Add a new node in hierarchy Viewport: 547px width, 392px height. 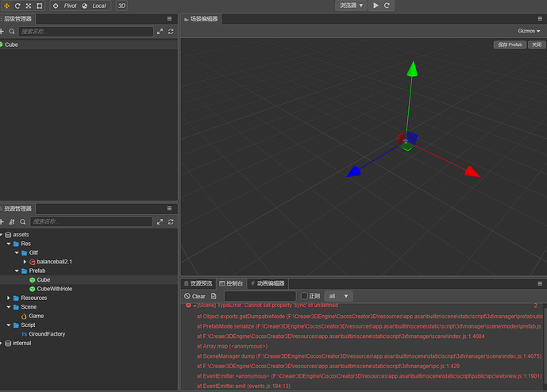(x=2, y=32)
